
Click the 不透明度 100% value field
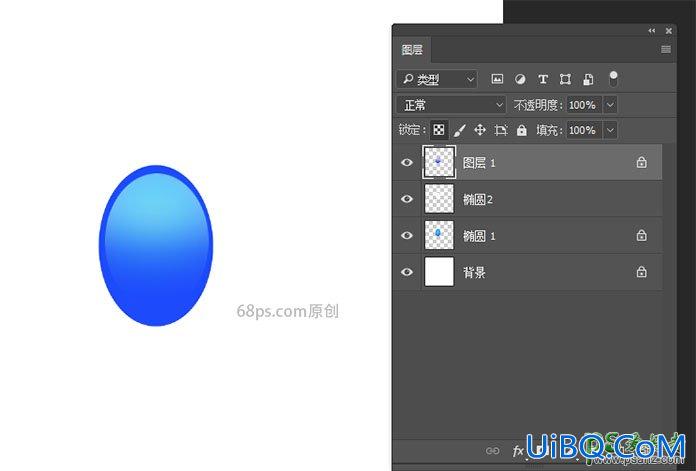[x=584, y=105]
